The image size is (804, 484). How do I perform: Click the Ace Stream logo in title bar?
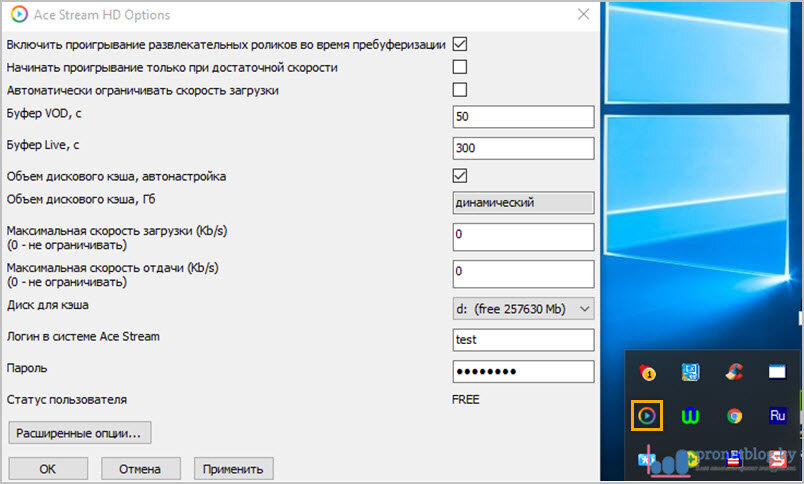(x=19, y=14)
